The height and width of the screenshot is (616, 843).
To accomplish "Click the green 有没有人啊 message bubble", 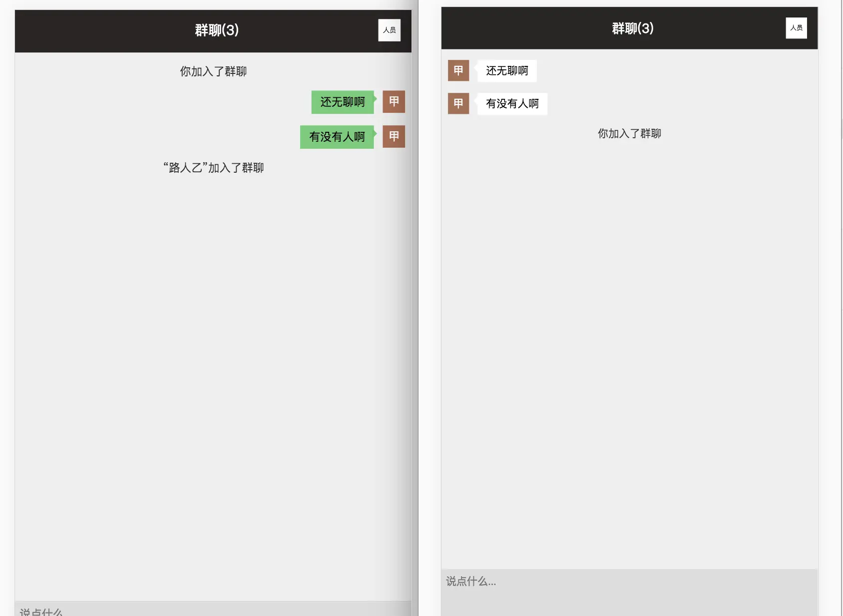I will pyautogui.click(x=337, y=137).
